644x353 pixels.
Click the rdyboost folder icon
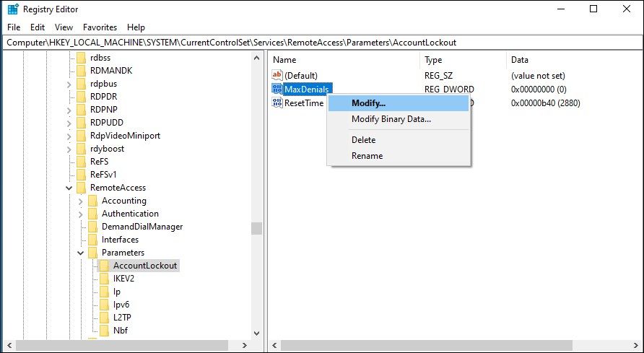click(x=81, y=149)
